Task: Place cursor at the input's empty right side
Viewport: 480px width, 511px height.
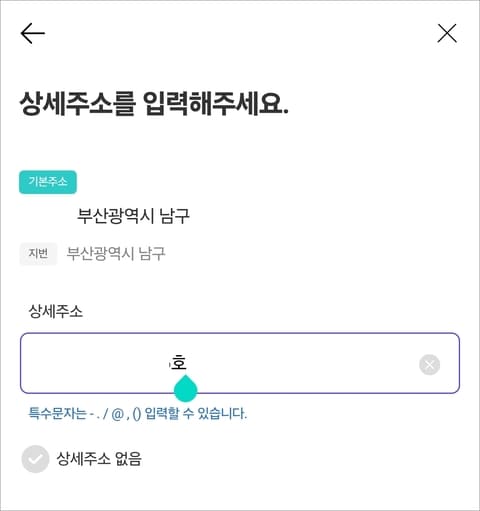Action: pyautogui.click(x=300, y=363)
